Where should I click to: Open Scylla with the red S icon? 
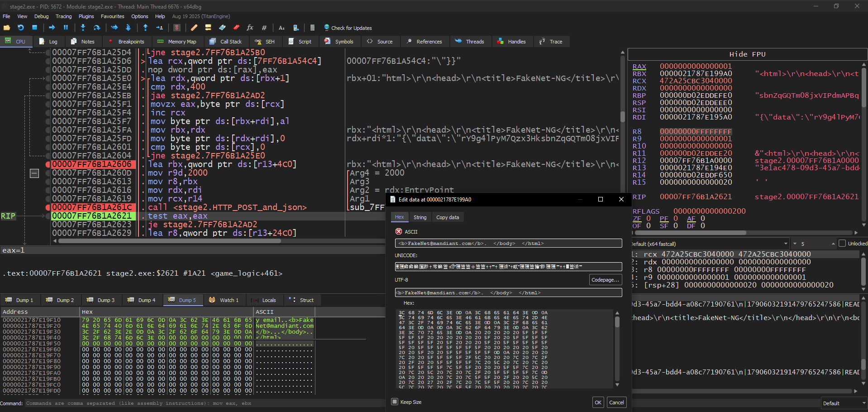177,28
